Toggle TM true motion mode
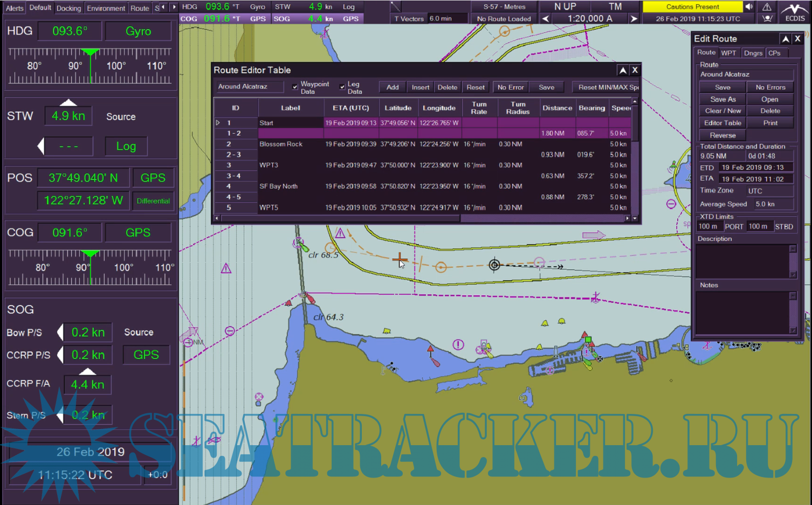 click(x=615, y=7)
